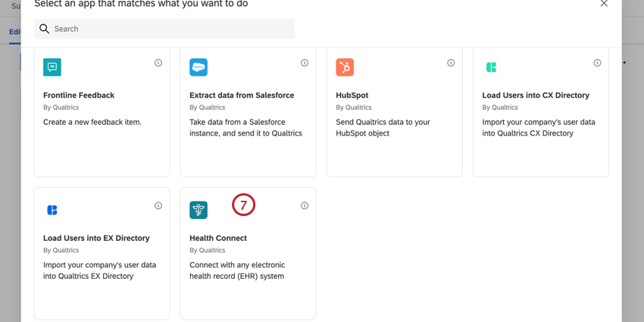This screenshot has width=644, height=322.
Task: Open info for HubSpot card
Action: 451,63
